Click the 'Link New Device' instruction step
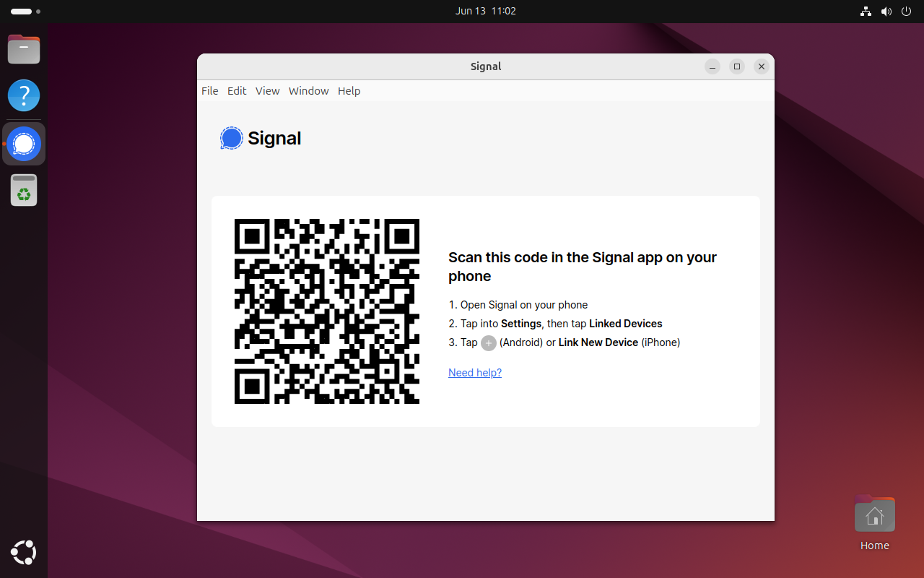 (x=565, y=342)
